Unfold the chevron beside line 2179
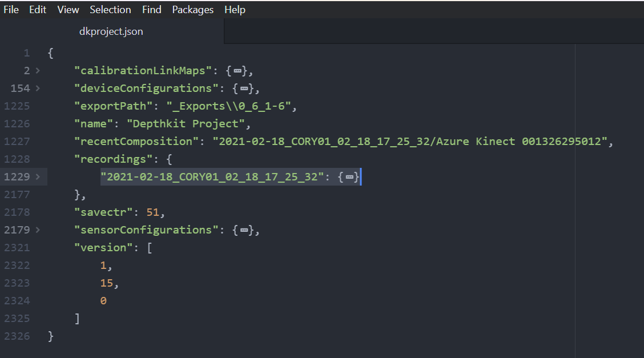 tap(38, 230)
